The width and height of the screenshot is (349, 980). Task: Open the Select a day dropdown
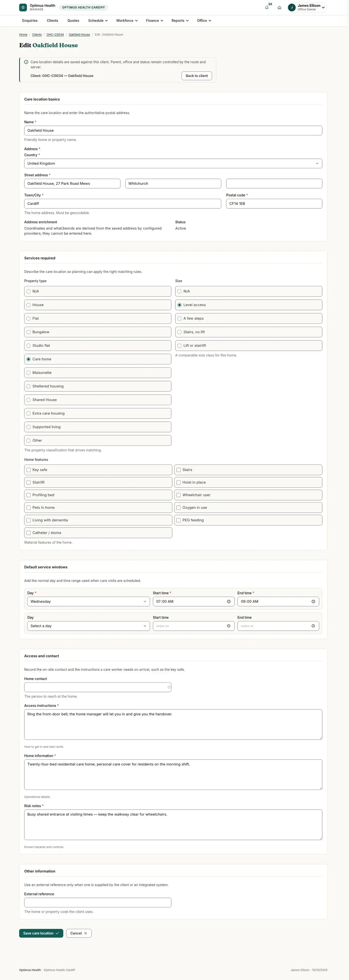(x=88, y=626)
